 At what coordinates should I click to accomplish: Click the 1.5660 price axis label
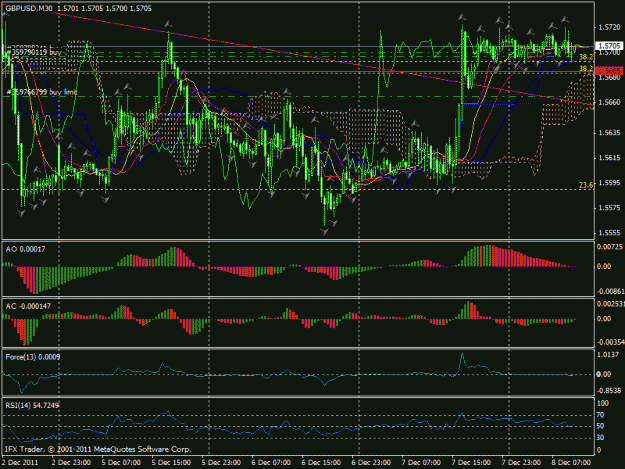tap(609, 102)
